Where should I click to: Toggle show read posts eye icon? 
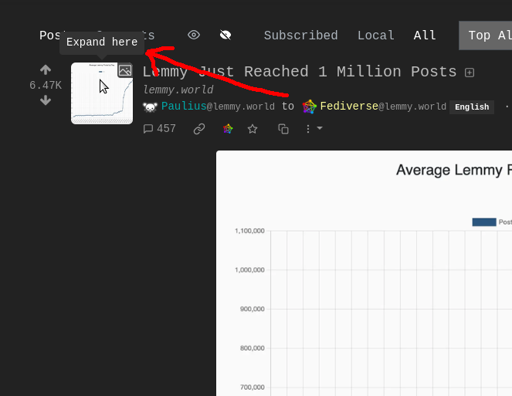pyautogui.click(x=194, y=35)
